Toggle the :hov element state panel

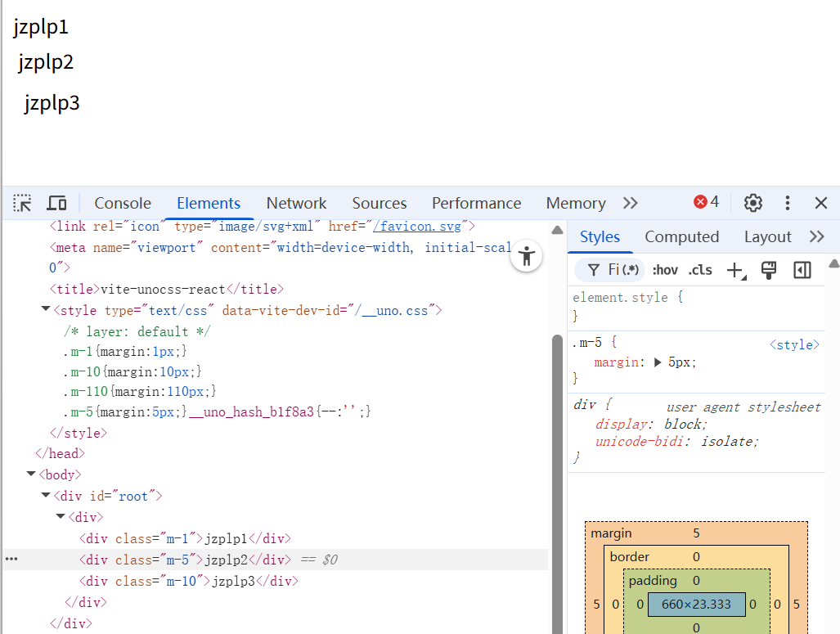(x=665, y=270)
